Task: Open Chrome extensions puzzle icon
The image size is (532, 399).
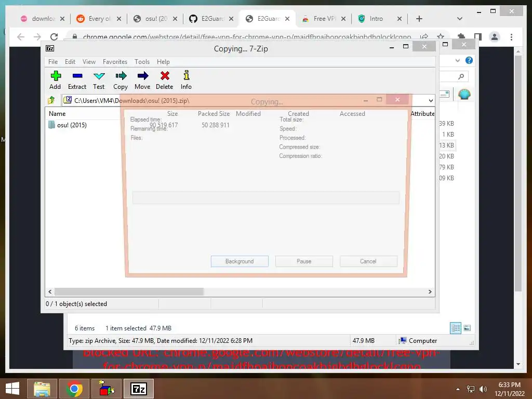Action: tap(461, 36)
